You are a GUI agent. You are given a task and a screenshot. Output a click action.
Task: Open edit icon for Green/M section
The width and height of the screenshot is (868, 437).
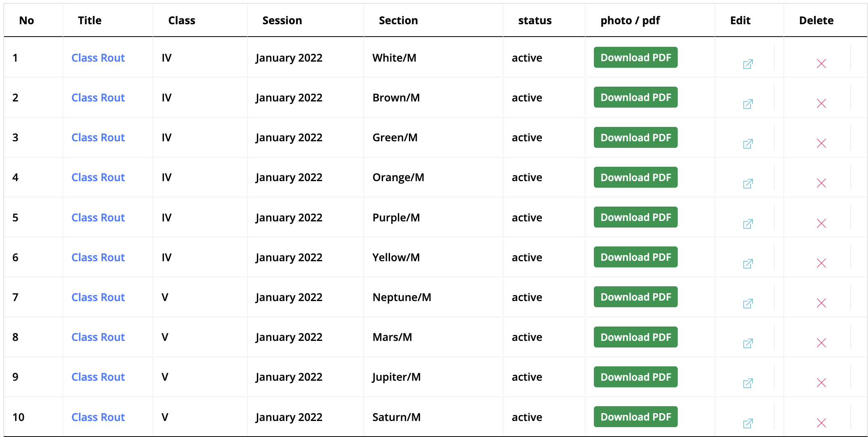(x=748, y=144)
